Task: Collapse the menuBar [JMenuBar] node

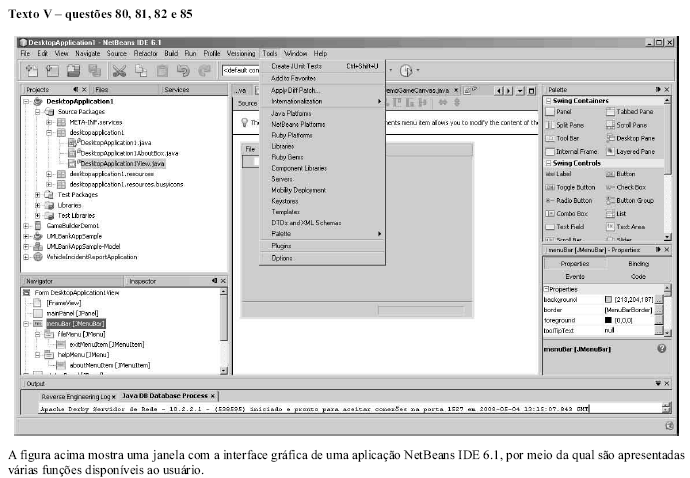Action: [26, 324]
